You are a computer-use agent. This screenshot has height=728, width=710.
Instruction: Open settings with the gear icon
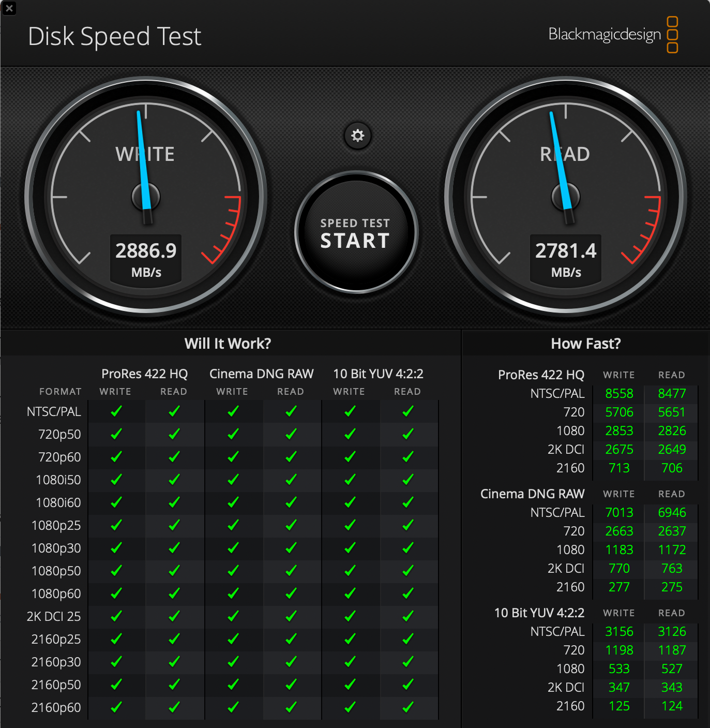(x=357, y=136)
